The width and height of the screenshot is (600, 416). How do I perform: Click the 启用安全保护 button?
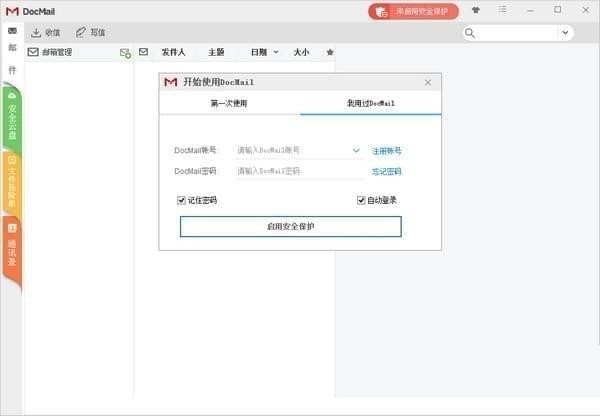point(290,227)
